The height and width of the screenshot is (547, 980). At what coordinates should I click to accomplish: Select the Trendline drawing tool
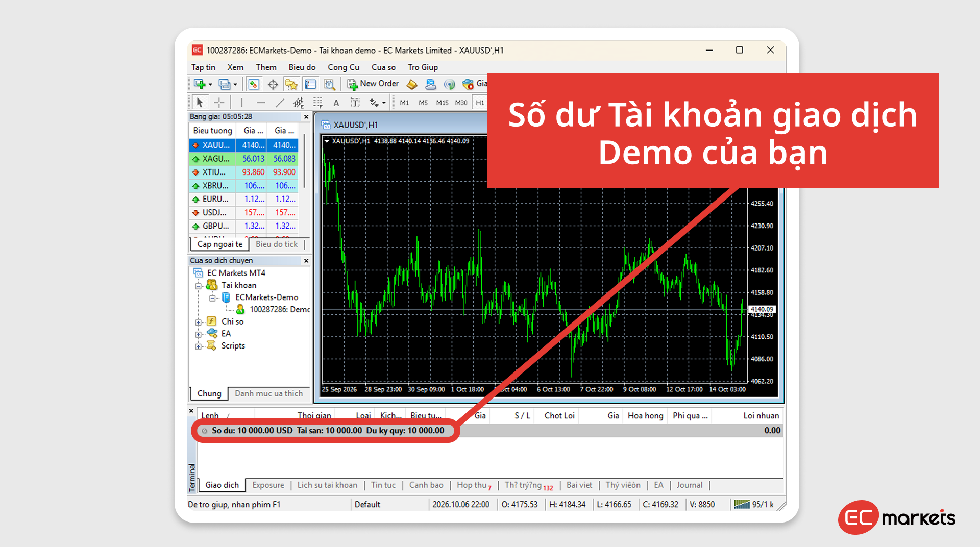(x=280, y=103)
